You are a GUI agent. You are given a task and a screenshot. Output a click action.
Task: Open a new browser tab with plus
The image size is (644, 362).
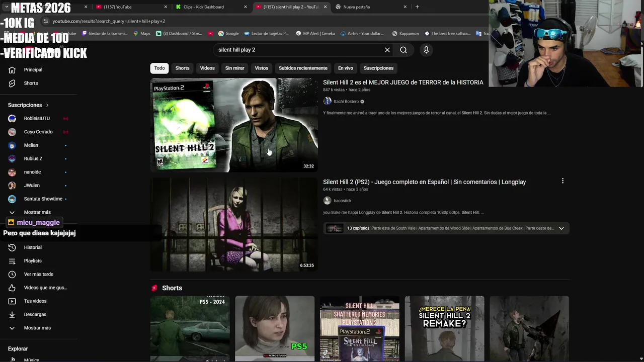417,7
